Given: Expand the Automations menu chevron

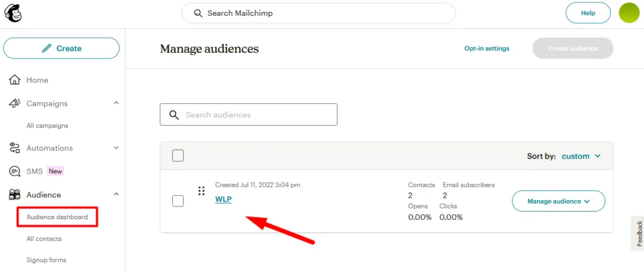Looking at the screenshot, I should 116,147.
